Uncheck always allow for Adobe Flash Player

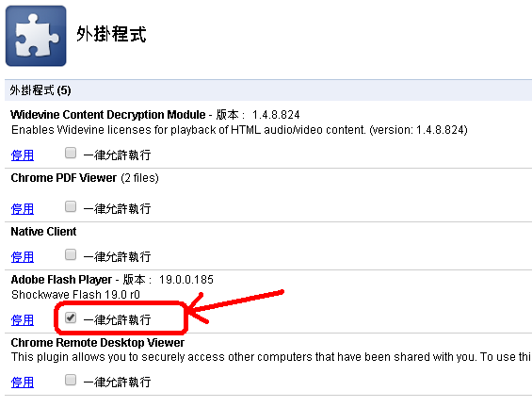pyautogui.click(x=71, y=317)
